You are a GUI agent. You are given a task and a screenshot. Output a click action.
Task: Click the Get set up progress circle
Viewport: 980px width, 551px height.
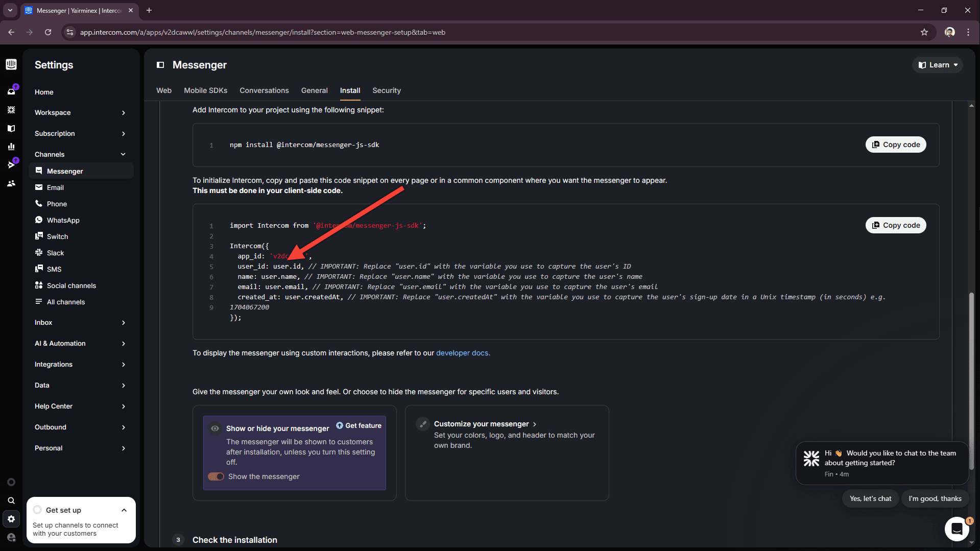click(x=37, y=510)
